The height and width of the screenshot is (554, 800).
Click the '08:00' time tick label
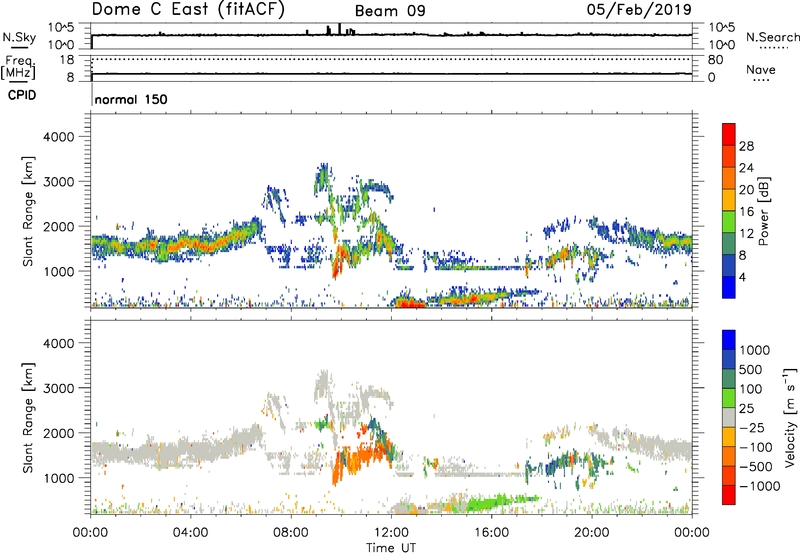click(291, 533)
